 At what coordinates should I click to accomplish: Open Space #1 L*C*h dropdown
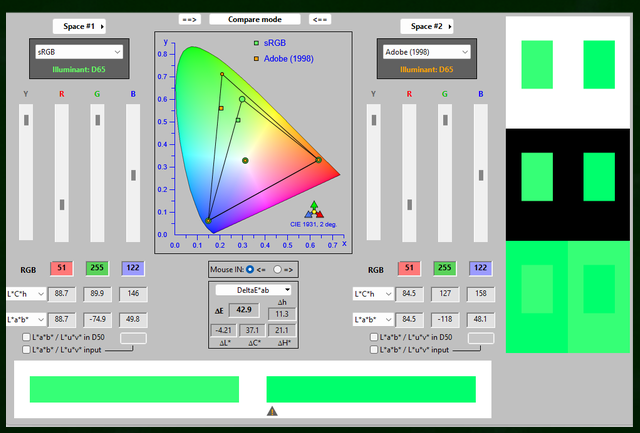click(x=25, y=294)
